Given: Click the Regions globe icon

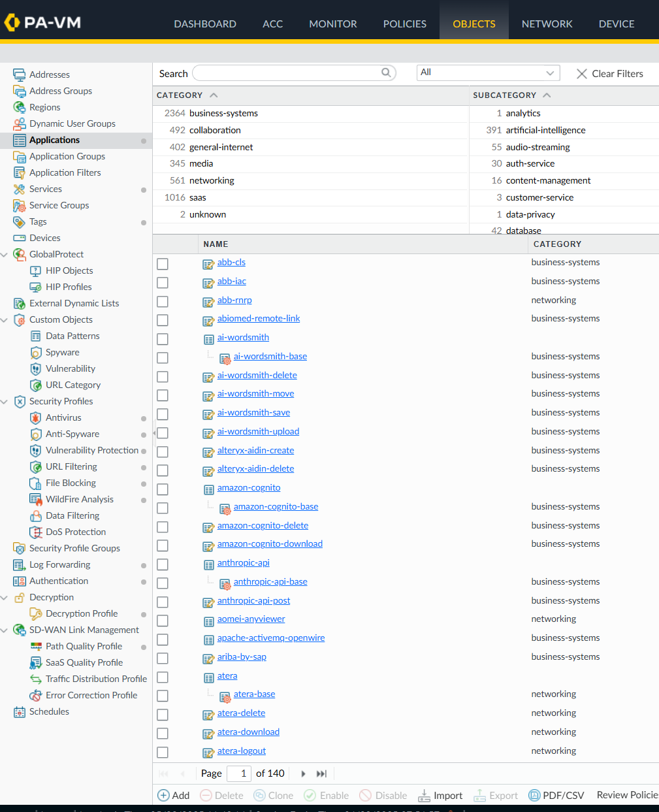Looking at the screenshot, I should tap(20, 108).
